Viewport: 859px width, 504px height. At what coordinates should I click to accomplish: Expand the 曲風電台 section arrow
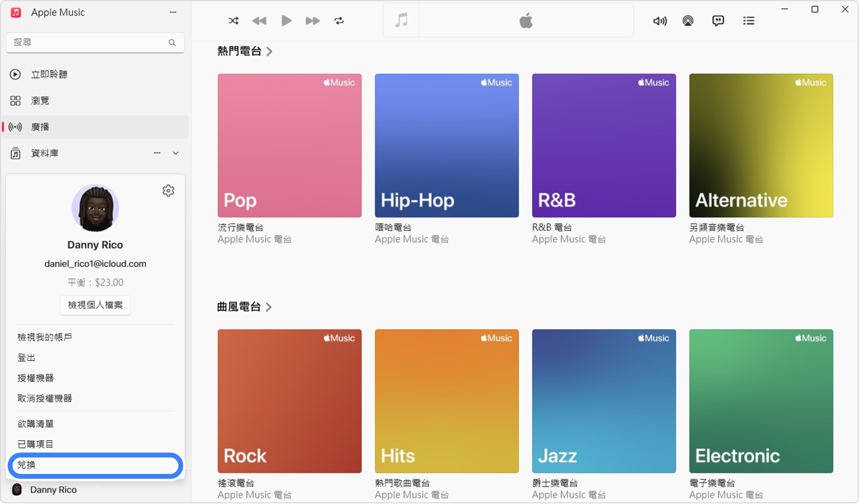(x=269, y=307)
